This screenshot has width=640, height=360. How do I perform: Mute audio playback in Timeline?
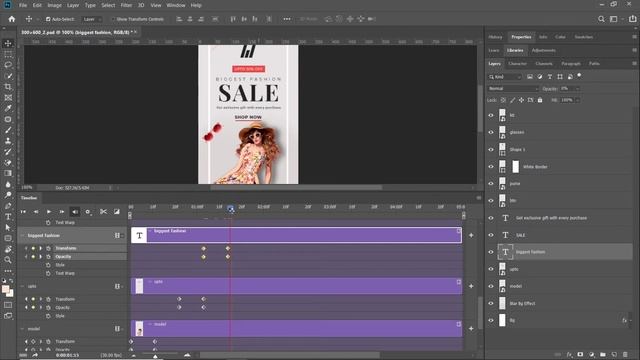click(75, 211)
